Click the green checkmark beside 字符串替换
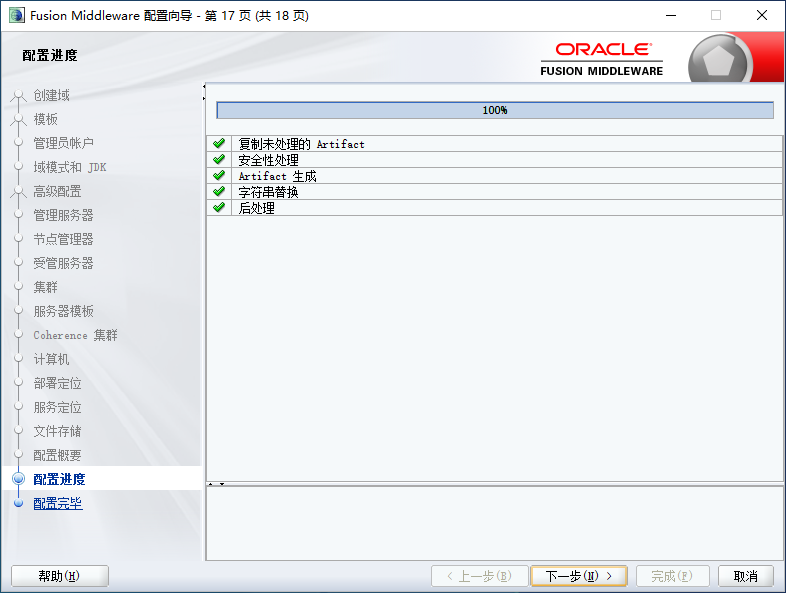This screenshot has width=786, height=593. pyautogui.click(x=219, y=192)
